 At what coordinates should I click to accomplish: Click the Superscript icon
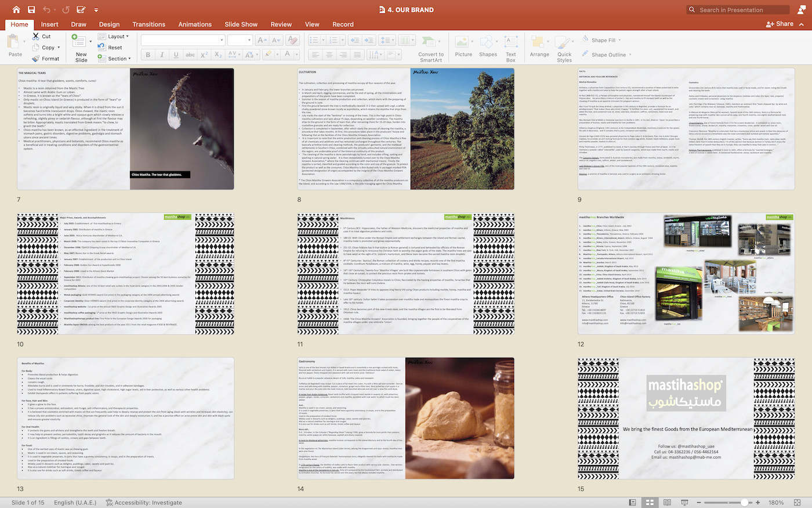(x=204, y=55)
